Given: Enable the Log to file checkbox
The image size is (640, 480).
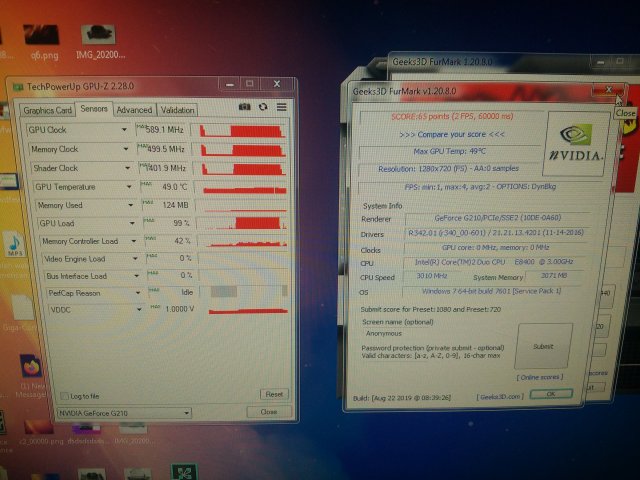Looking at the screenshot, I should (x=64, y=396).
